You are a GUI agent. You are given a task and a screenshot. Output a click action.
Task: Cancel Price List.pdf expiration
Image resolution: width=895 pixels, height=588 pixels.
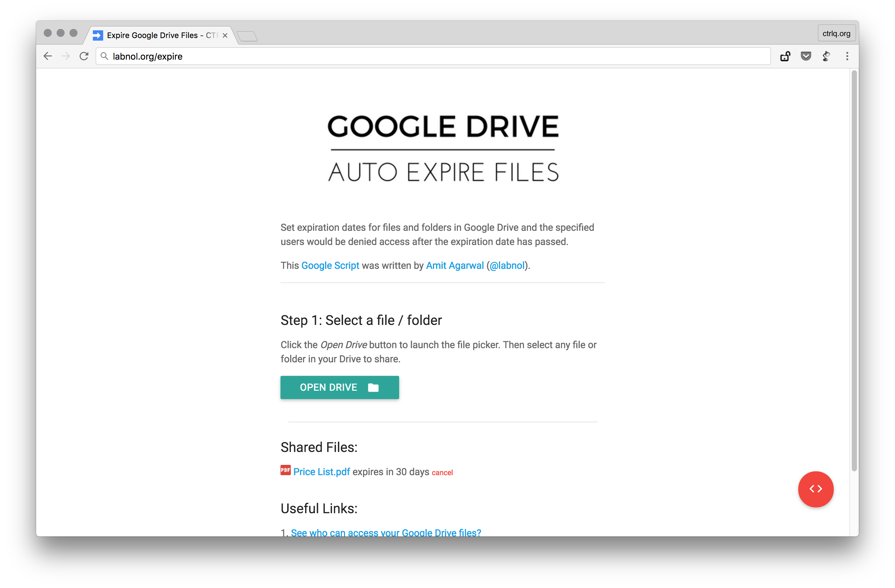point(442,473)
